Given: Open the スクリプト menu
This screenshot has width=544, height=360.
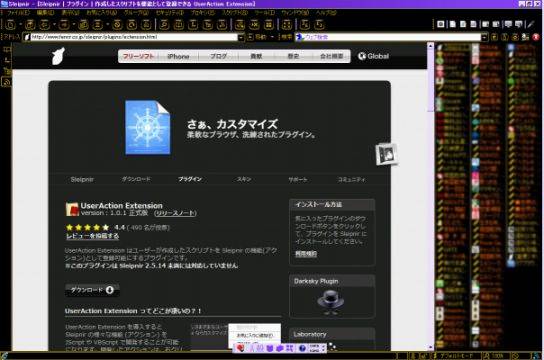Looking at the screenshot, I should click(x=235, y=13).
